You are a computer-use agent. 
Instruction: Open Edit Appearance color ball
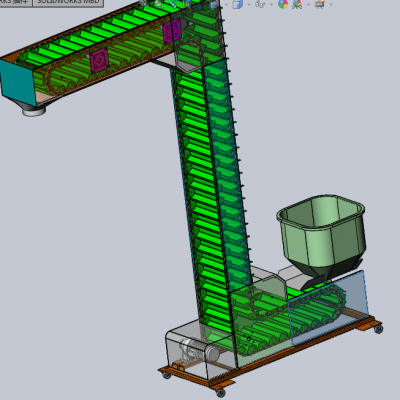(x=283, y=4)
